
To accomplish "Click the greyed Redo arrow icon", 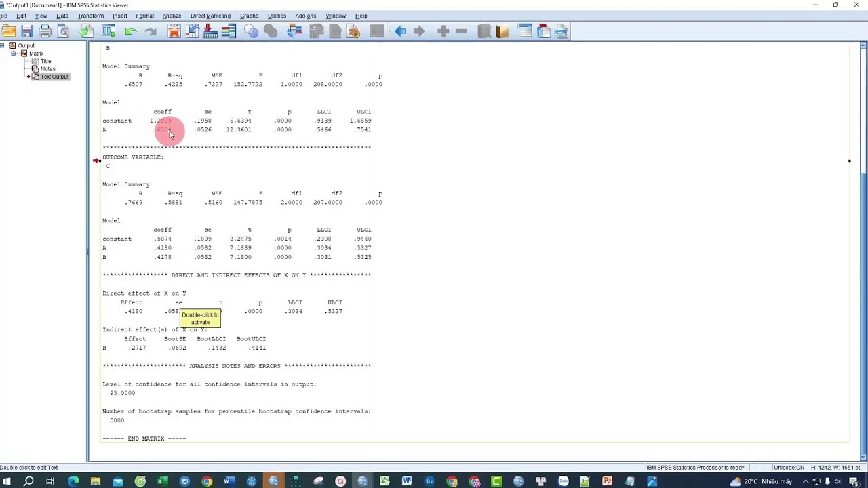I will point(151,31).
